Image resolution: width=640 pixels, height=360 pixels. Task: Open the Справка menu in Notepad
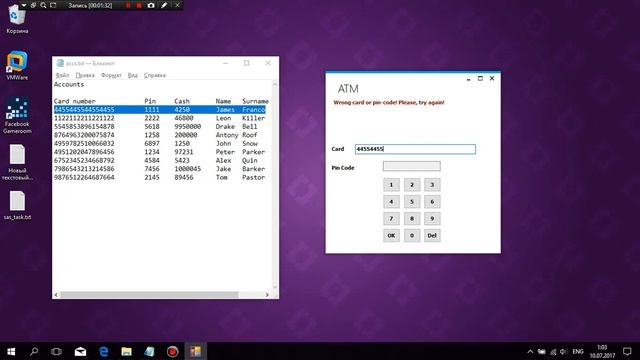point(155,75)
